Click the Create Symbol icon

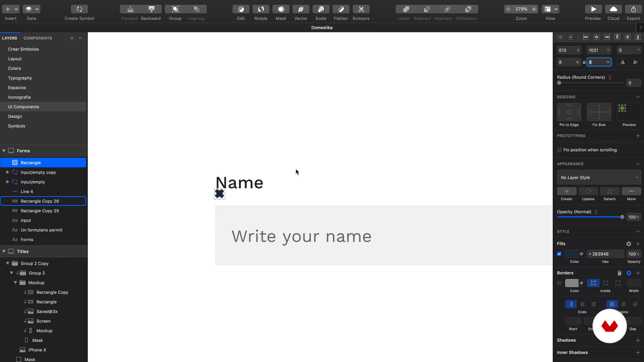tap(79, 9)
